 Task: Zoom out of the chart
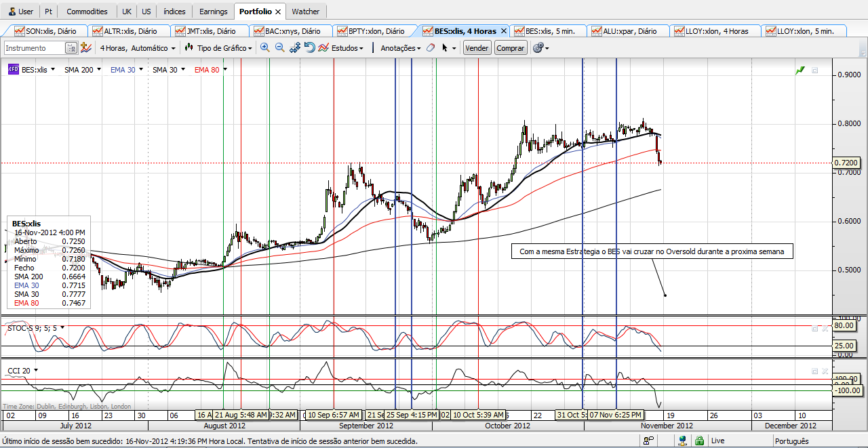[279, 48]
